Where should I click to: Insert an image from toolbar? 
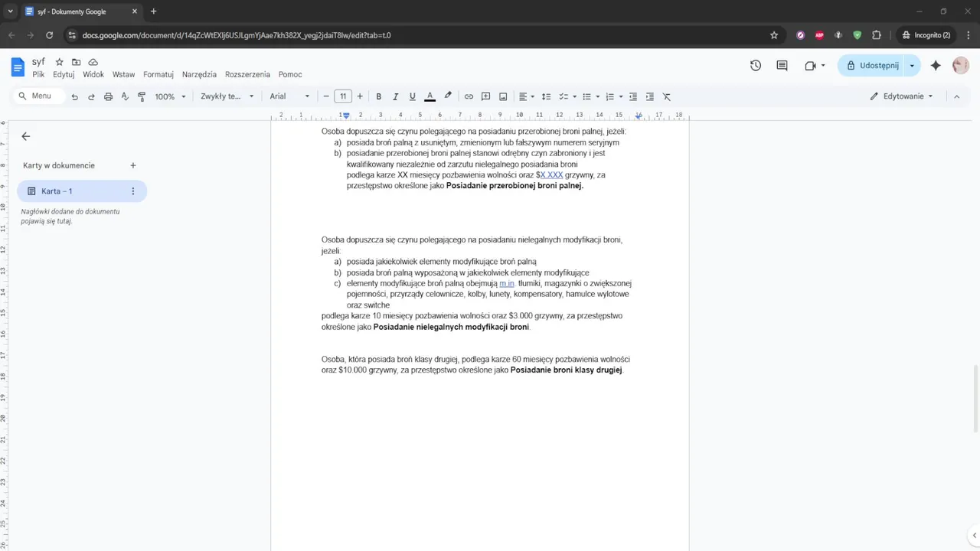tap(503, 96)
